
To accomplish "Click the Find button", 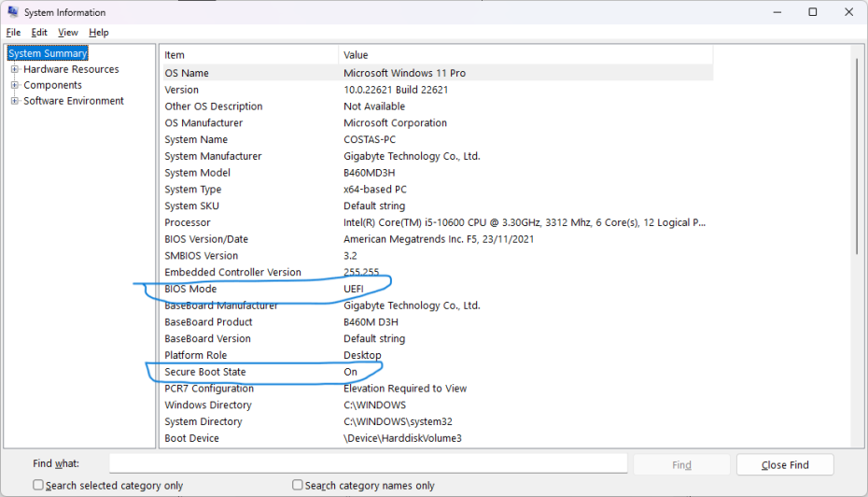I will pyautogui.click(x=681, y=465).
